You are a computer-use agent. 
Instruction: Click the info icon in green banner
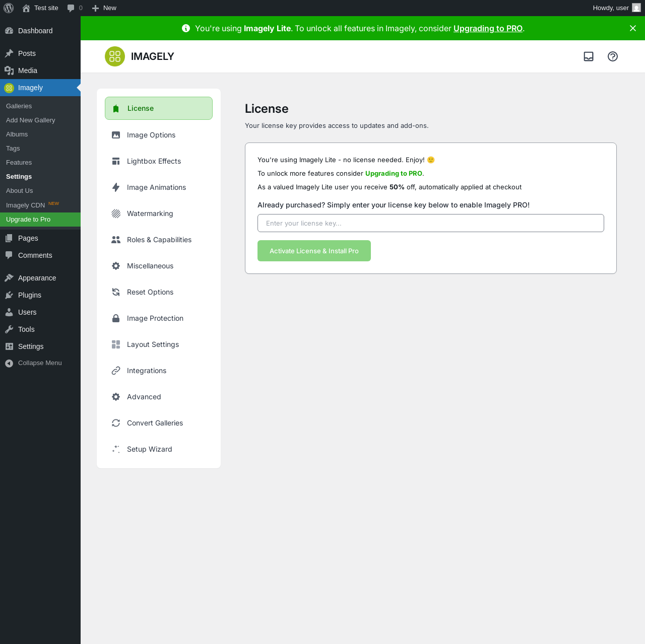(186, 28)
